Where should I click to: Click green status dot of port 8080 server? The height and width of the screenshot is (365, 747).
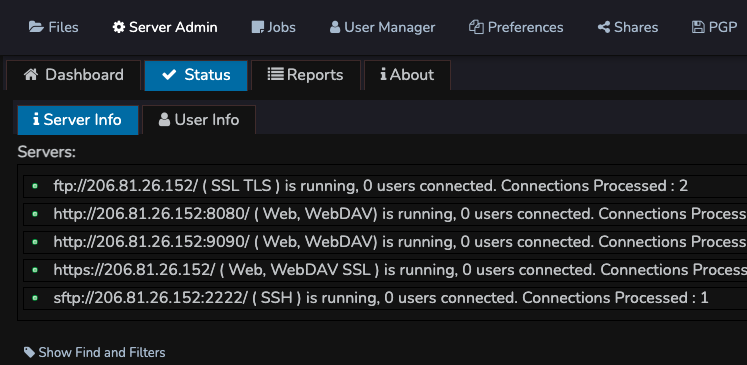35,214
